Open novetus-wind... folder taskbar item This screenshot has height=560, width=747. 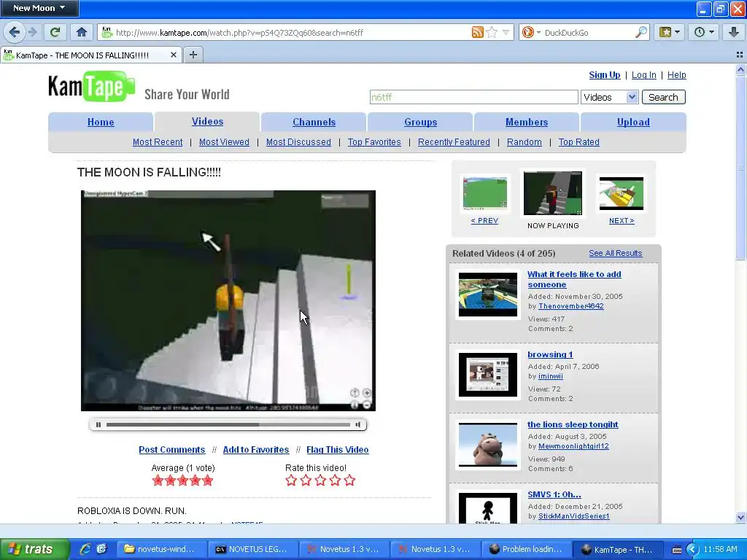161,549
